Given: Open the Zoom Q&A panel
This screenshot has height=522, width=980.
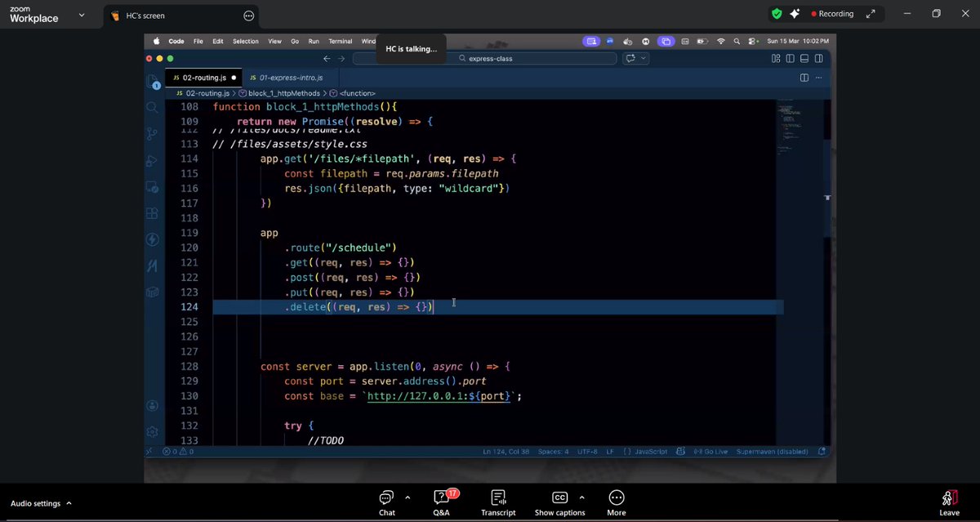Looking at the screenshot, I should tap(442, 503).
